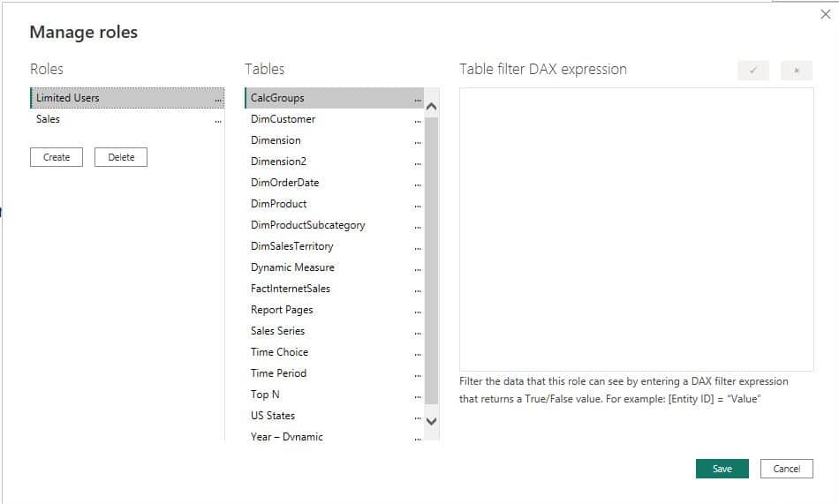839x504 pixels.
Task: Open ellipsis options for DimCustomer table
Action: tap(418, 121)
